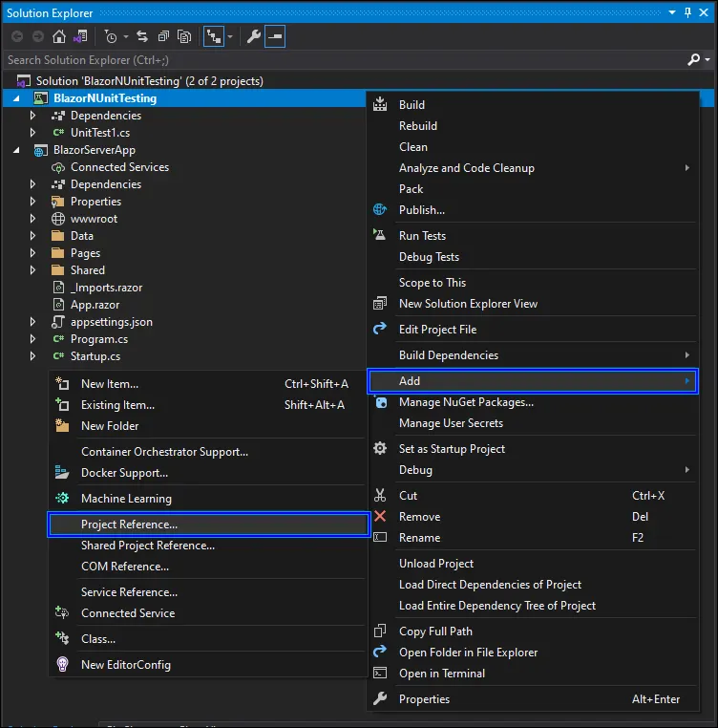This screenshot has width=718, height=728.
Task: Toggle the Track Active Item tree icon
Action: (214, 36)
